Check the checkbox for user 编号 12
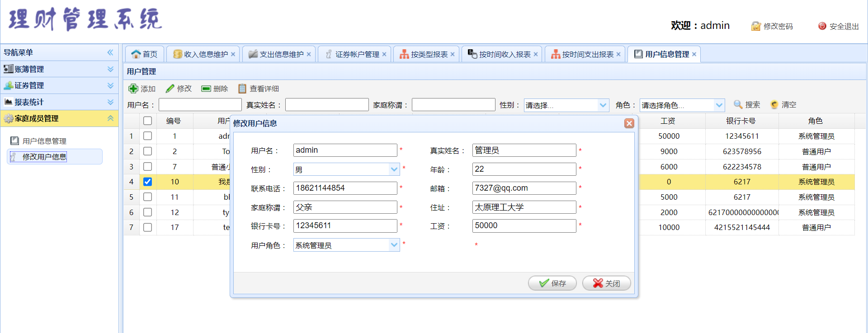This screenshot has height=333, width=868. pyautogui.click(x=147, y=212)
